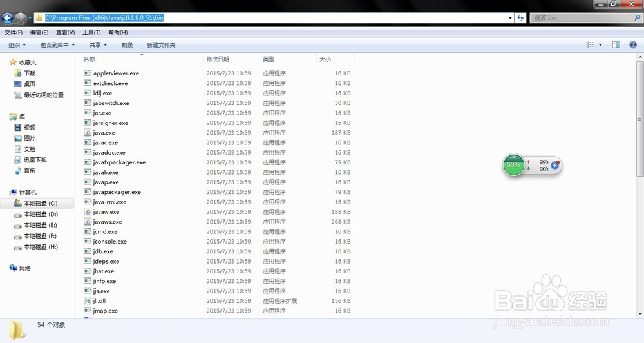Click the search magnifier icon
Viewport: 644px width, 343px height.
click(x=637, y=17)
